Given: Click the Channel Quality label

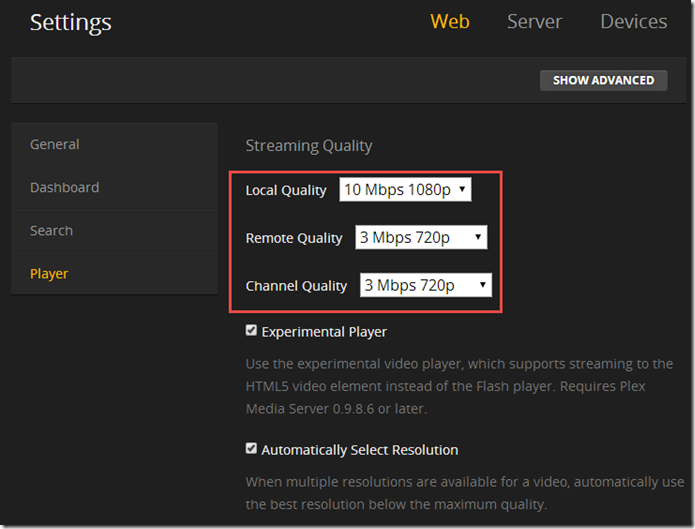Looking at the screenshot, I should (x=296, y=286).
